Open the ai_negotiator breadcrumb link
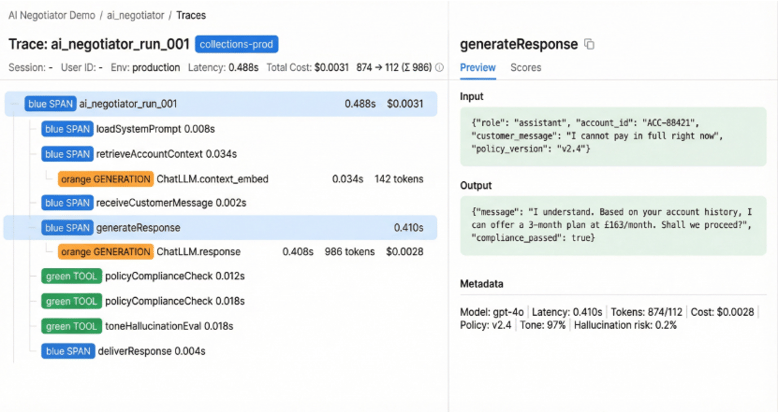 [135, 15]
